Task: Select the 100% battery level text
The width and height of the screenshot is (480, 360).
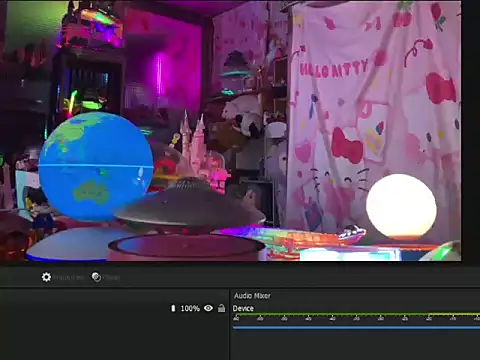Action: pyautogui.click(x=190, y=308)
